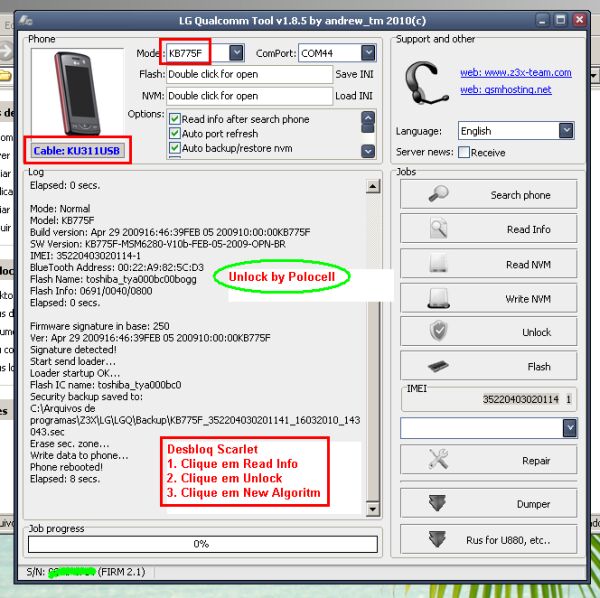Open the ComPort dropdown showing COM44

point(368,53)
